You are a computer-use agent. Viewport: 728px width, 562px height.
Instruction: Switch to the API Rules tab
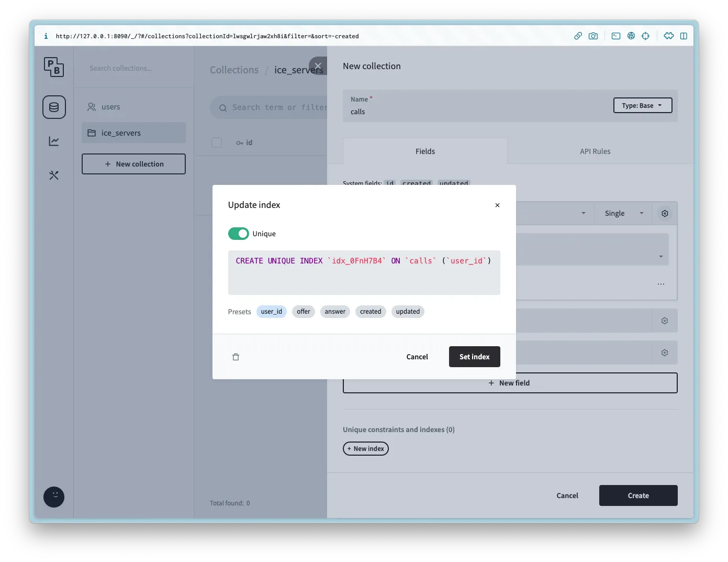(595, 151)
